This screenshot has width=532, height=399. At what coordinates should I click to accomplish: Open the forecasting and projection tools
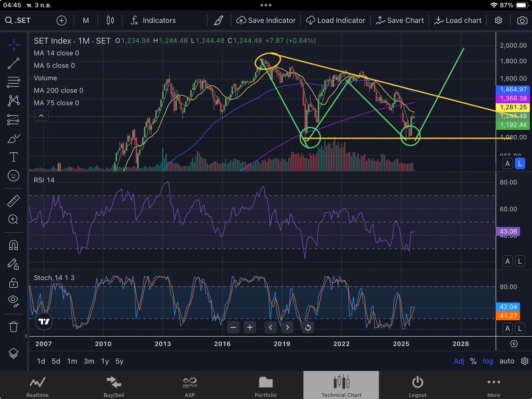coord(13,120)
